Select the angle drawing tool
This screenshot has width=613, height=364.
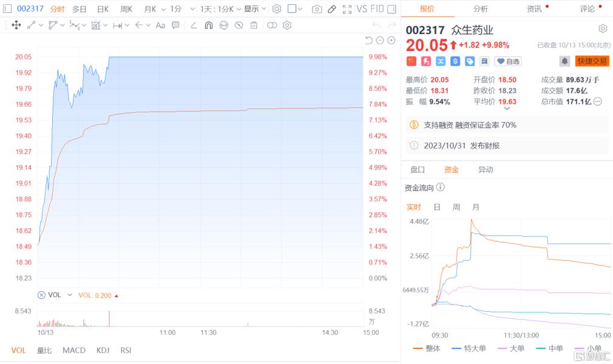pyautogui.click(x=194, y=25)
